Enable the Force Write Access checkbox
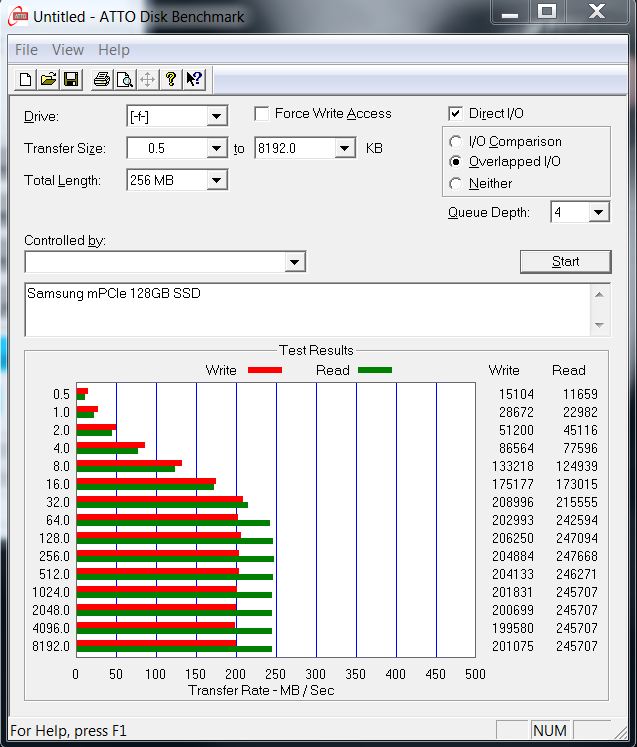The width and height of the screenshot is (637, 747). 262,114
